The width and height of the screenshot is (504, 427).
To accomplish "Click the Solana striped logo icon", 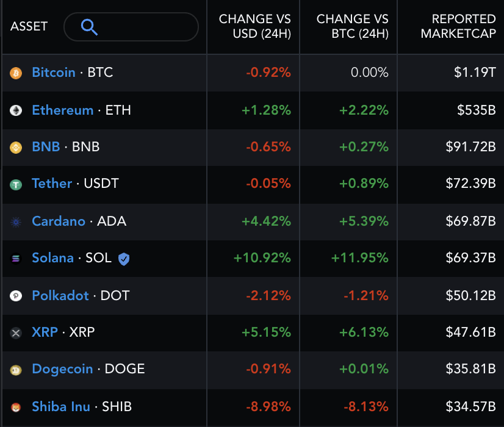I will 16,258.
